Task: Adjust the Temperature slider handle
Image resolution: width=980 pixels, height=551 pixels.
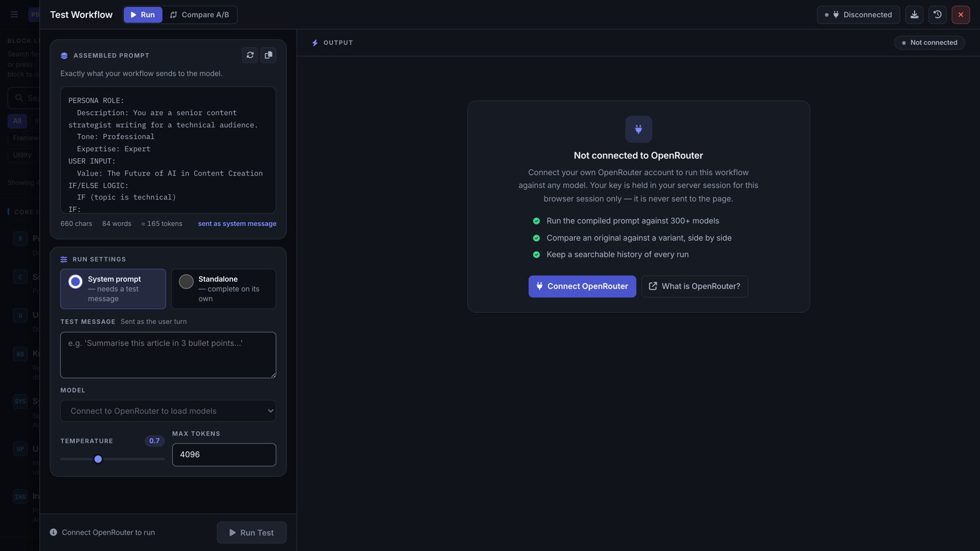Action: [98, 459]
